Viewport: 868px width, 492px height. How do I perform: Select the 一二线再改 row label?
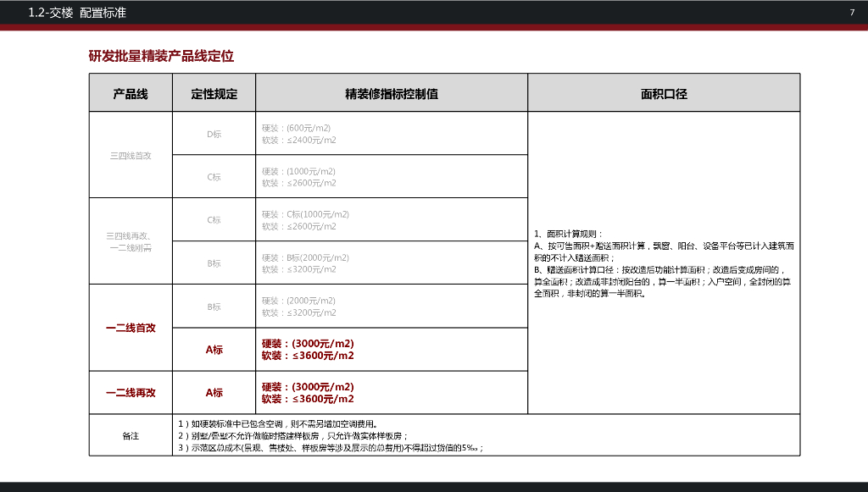click(x=130, y=392)
